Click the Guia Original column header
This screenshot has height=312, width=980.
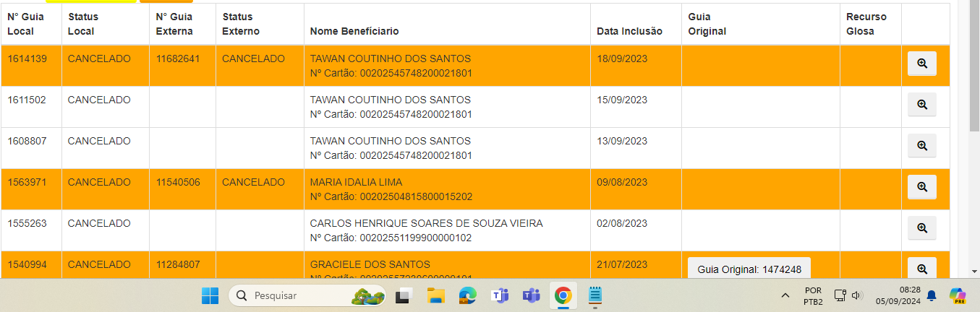(x=707, y=24)
